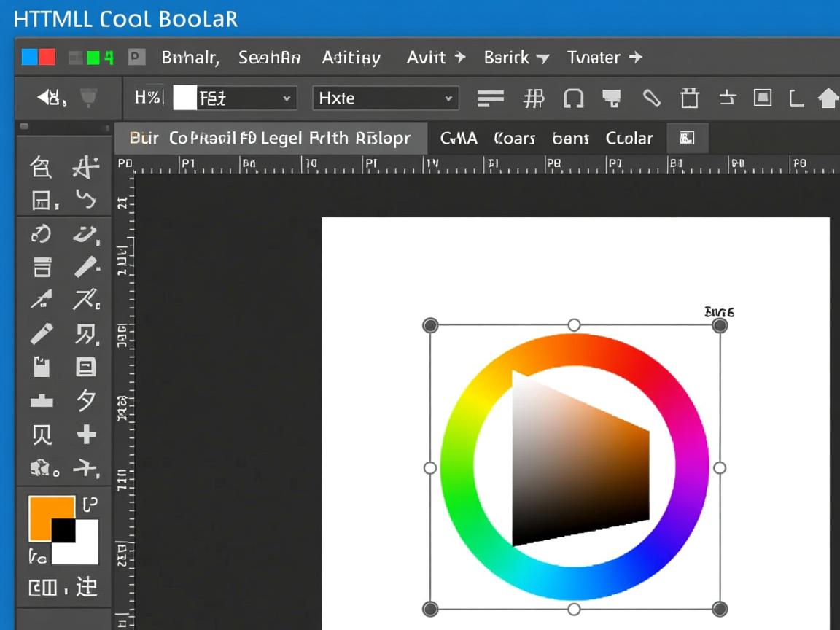The width and height of the screenshot is (840, 630).
Task: Click the trash can icon in options bar
Action: (689, 98)
